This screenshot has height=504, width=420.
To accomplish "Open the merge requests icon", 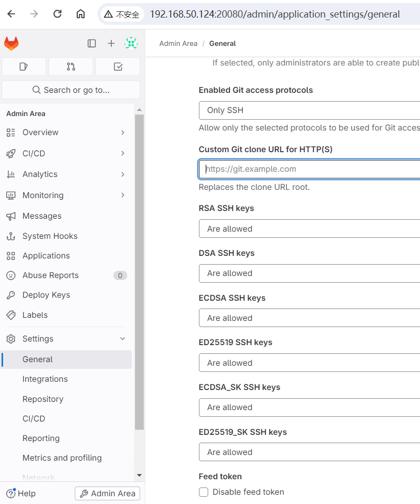I will click(71, 67).
